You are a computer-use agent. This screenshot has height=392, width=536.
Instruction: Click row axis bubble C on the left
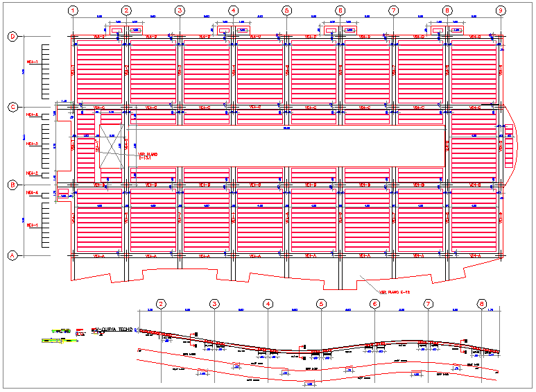tap(12, 107)
